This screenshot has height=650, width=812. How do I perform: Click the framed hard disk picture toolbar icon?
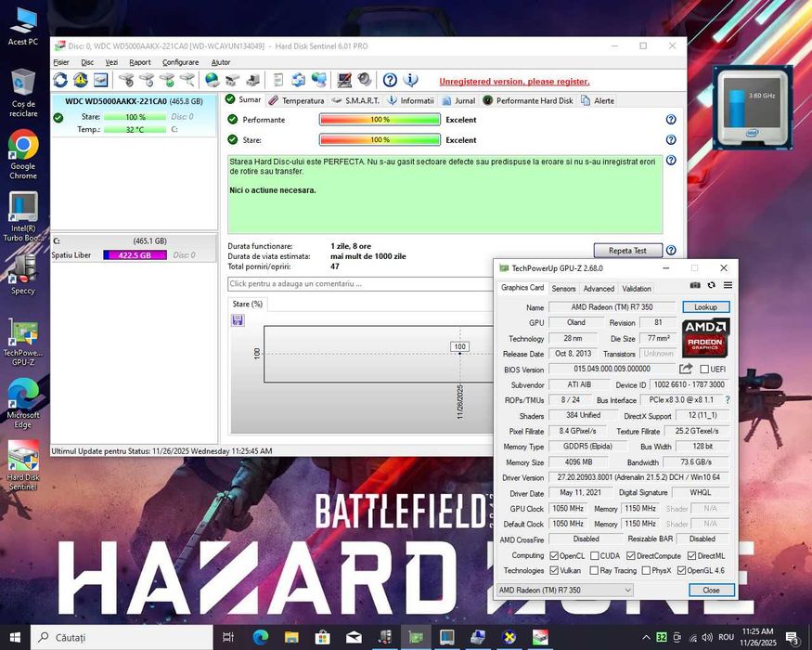100,80
